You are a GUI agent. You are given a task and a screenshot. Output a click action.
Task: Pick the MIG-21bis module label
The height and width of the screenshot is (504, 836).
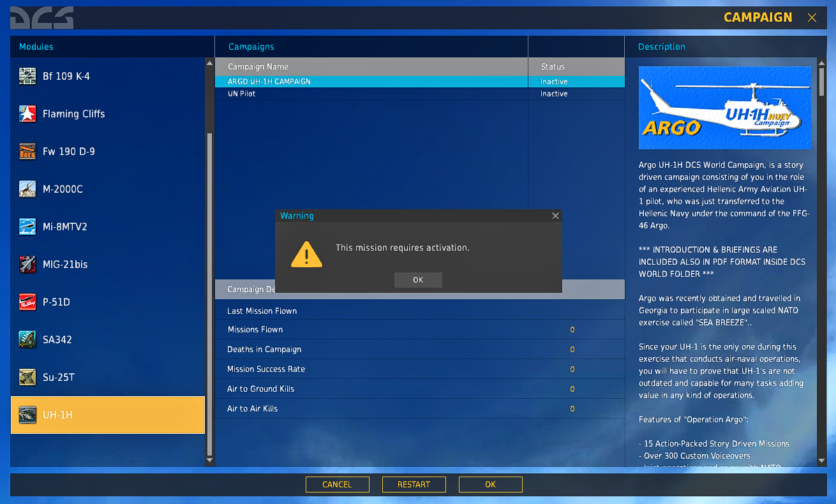(x=66, y=265)
